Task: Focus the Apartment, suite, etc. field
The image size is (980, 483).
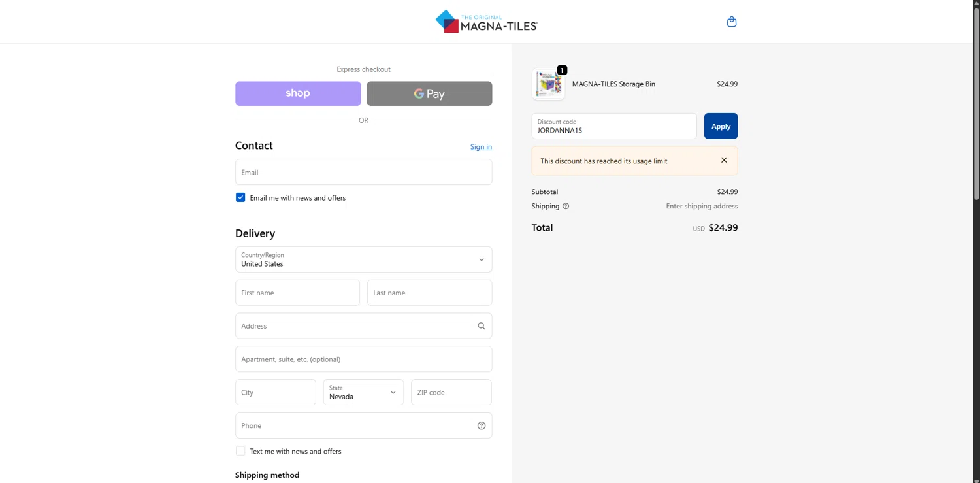Action: click(x=363, y=359)
